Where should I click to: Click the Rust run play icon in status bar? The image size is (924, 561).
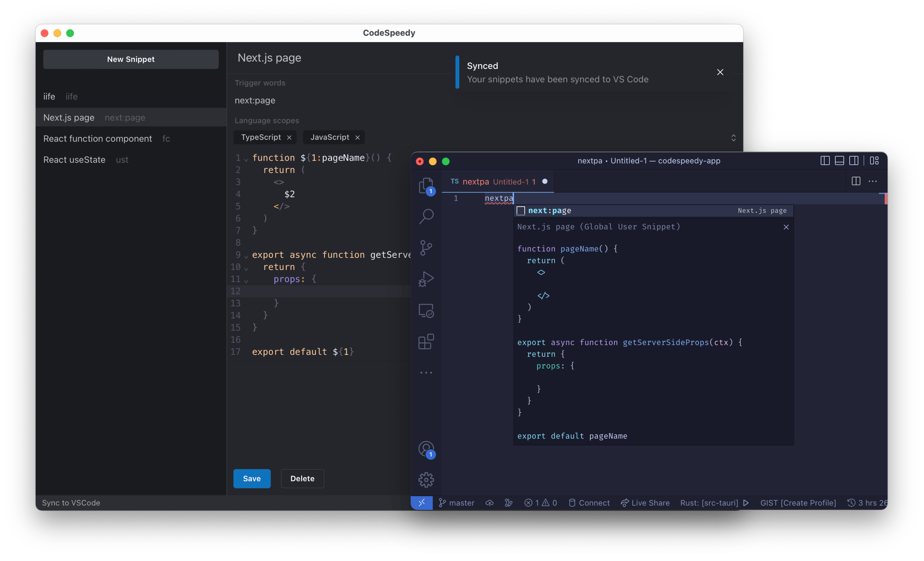(746, 503)
